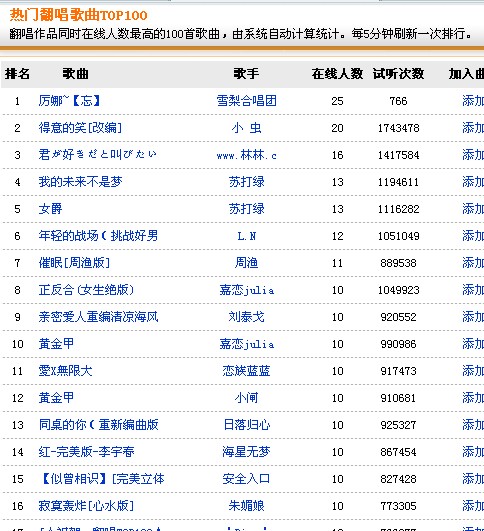The height and width of the screenshot is (531, 484).
Task: Open song 催眠[周渔版]
Action: tap(74, 263)
